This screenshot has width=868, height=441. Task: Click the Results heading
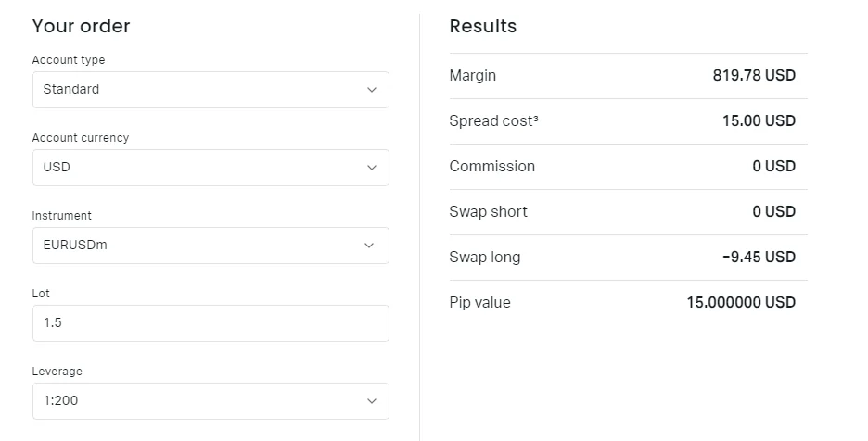[482, 27]
